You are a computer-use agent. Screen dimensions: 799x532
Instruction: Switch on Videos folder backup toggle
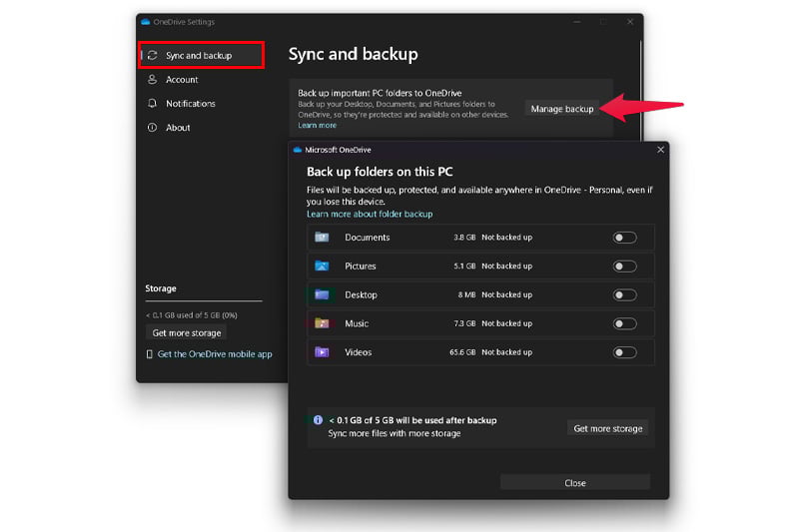pos(625,352)
